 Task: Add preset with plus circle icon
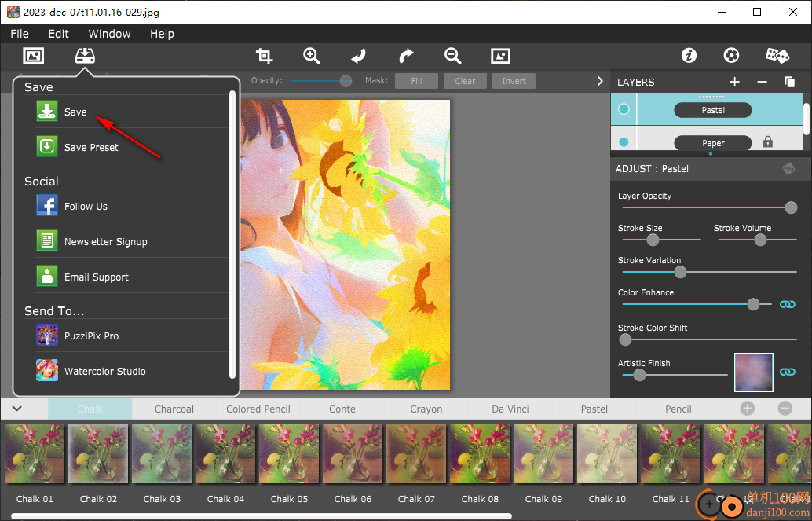748,409
